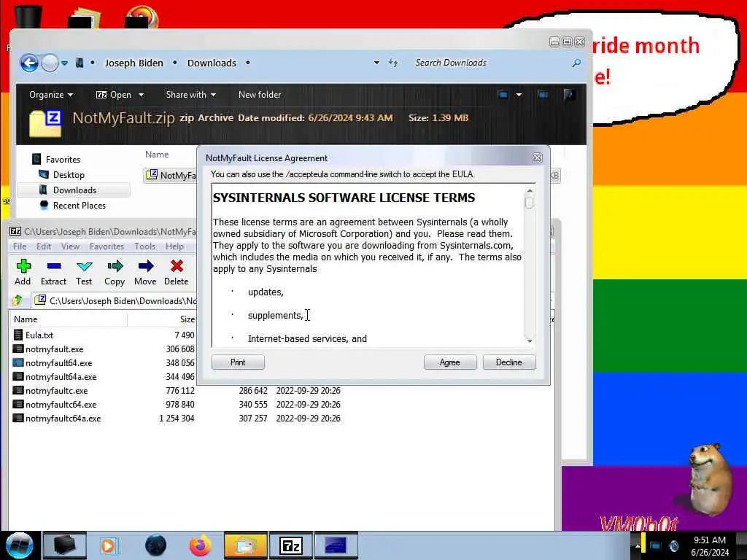Click the Add button in 7-Zip toolbar
The height and width of the screenshot is (560, 747).
(x=23, y=272)
